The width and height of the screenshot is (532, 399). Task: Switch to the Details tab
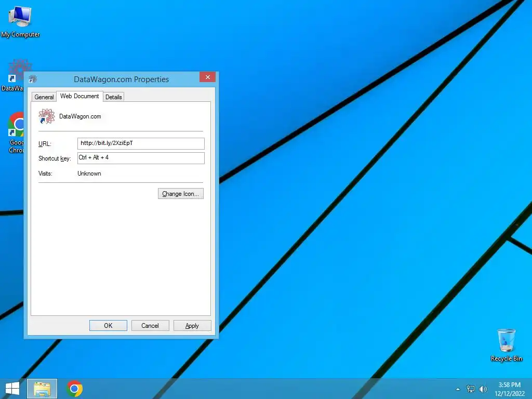(113, 97)
